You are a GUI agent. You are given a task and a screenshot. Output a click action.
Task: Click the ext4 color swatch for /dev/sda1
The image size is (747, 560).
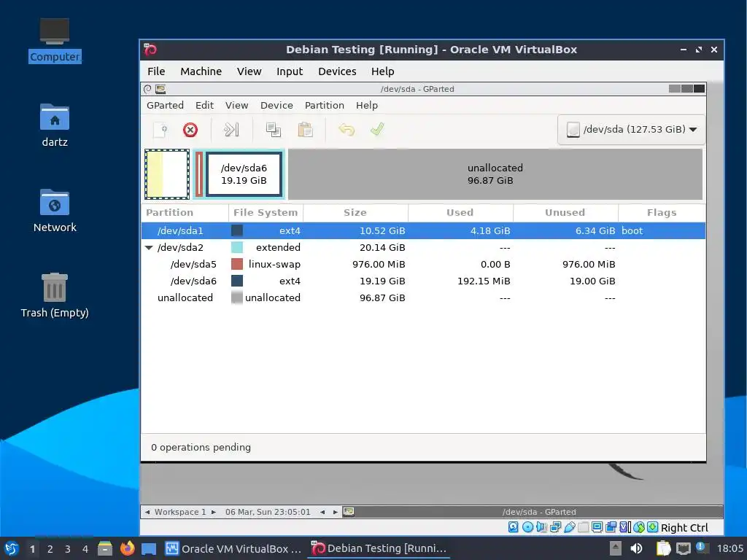tap(237, 231)
